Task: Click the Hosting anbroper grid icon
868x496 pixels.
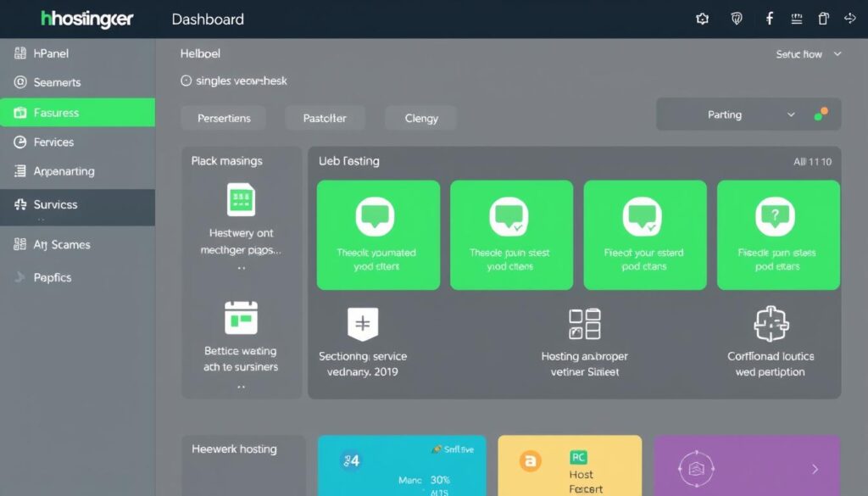Action: coord(584,324)
